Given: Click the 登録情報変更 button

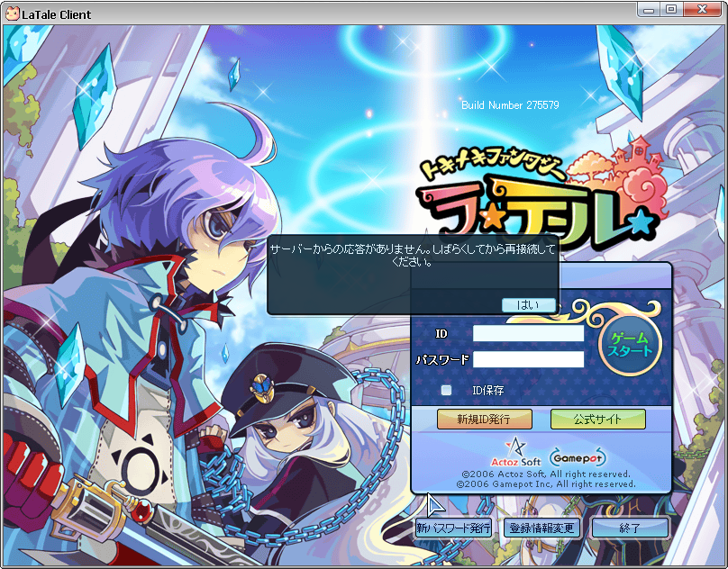Looking at the screenshot, I should tap(541, 528).
